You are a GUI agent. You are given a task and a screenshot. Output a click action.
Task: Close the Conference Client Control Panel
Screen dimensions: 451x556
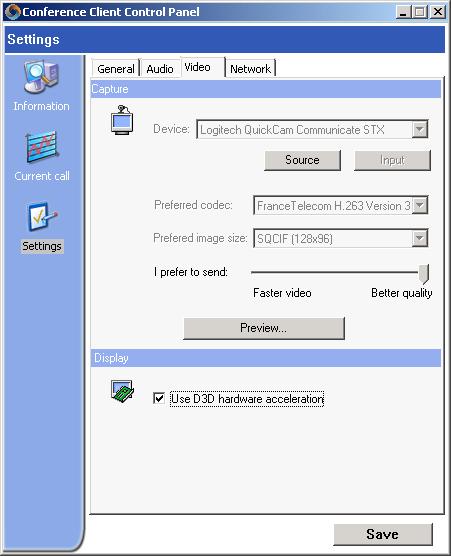[x=438, y=12]
